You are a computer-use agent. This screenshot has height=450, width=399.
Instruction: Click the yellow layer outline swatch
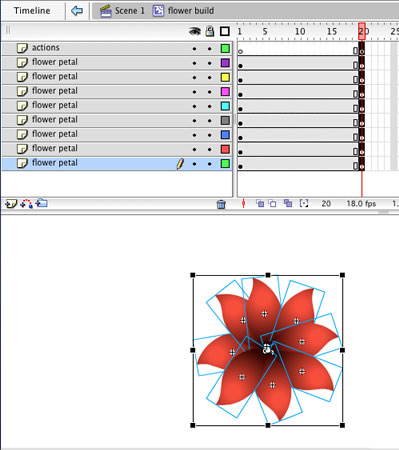click(225, 77)
